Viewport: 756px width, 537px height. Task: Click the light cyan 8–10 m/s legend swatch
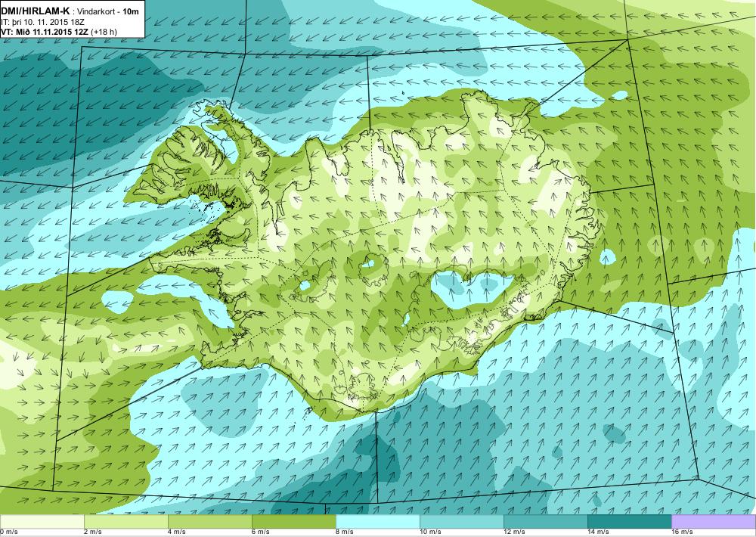tap(377, 522)
